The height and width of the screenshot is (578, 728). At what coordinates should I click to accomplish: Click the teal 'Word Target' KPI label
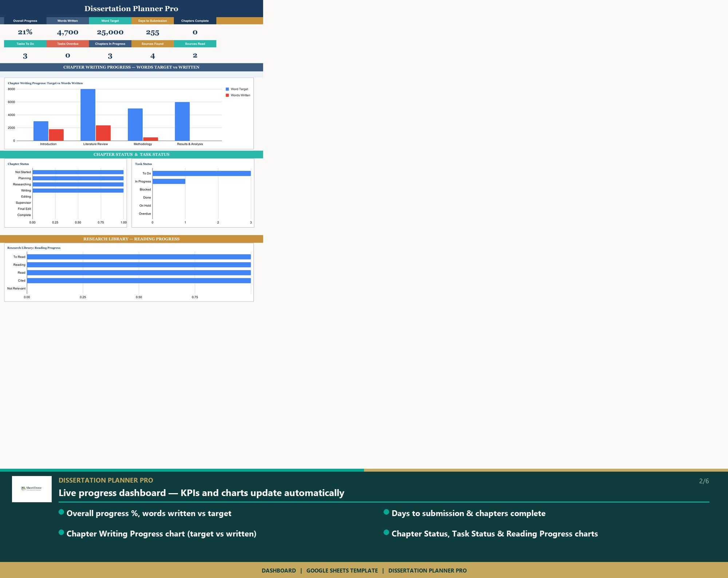[x=110, y=21]
